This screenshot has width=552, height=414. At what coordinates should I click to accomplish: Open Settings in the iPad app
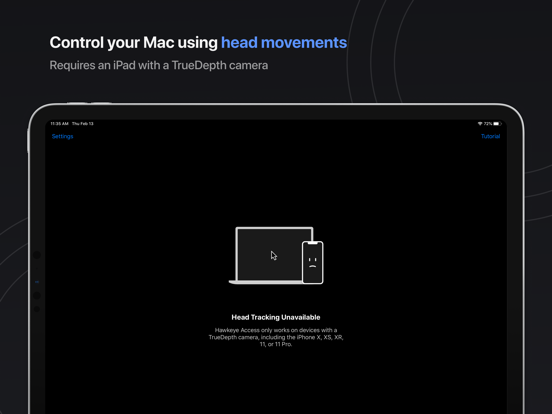(62, 136)
